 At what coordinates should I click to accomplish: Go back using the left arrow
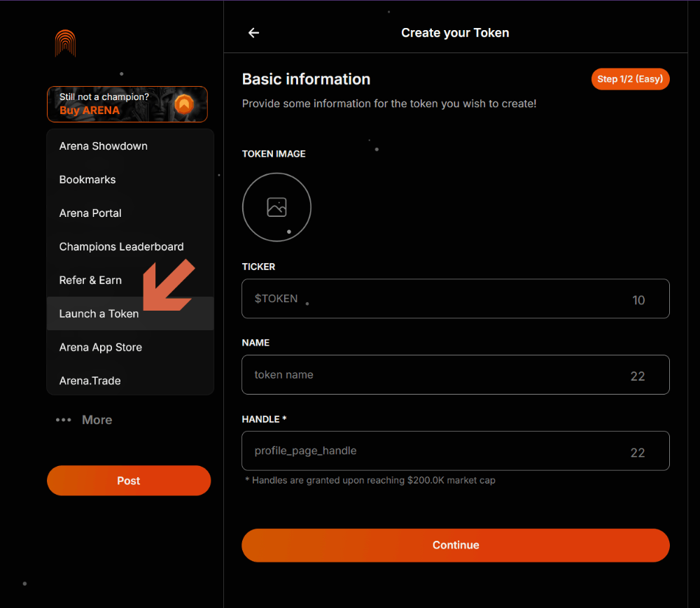pyautogui.click(x=253, y=33)
